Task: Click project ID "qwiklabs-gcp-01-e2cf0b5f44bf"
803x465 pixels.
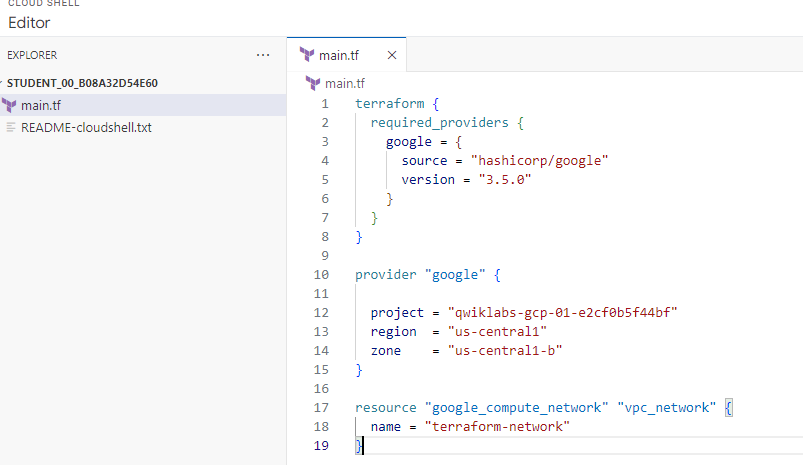Action: (563, 312)
